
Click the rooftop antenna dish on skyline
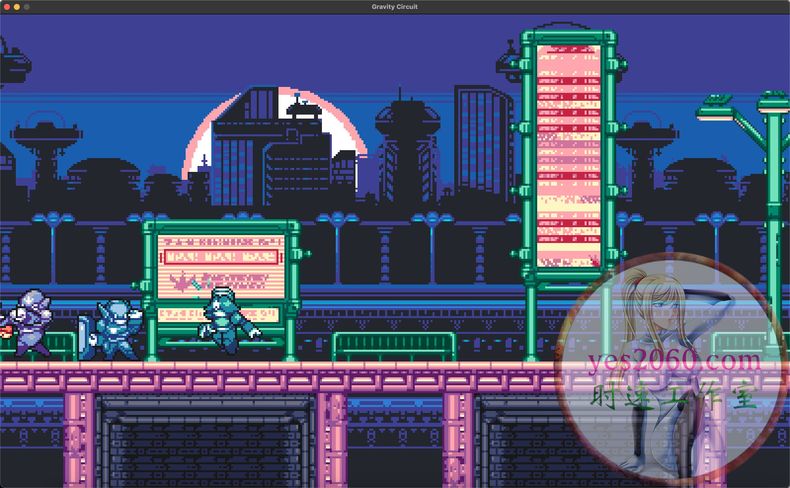297,103
